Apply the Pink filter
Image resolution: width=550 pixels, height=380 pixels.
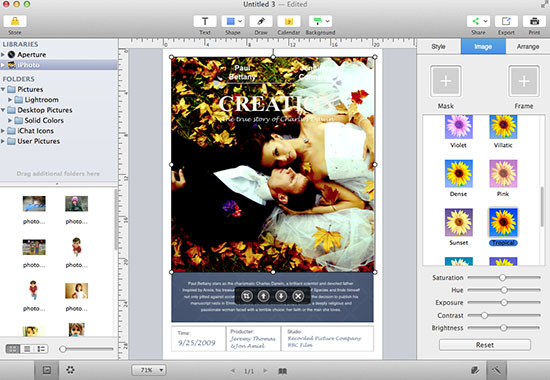click(x=503, y=174)
